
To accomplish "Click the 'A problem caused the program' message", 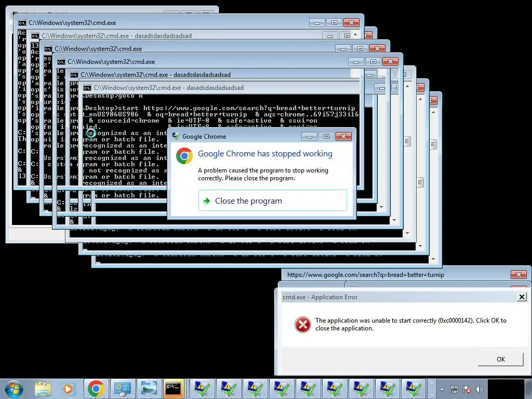I will [x=263, y=174].
